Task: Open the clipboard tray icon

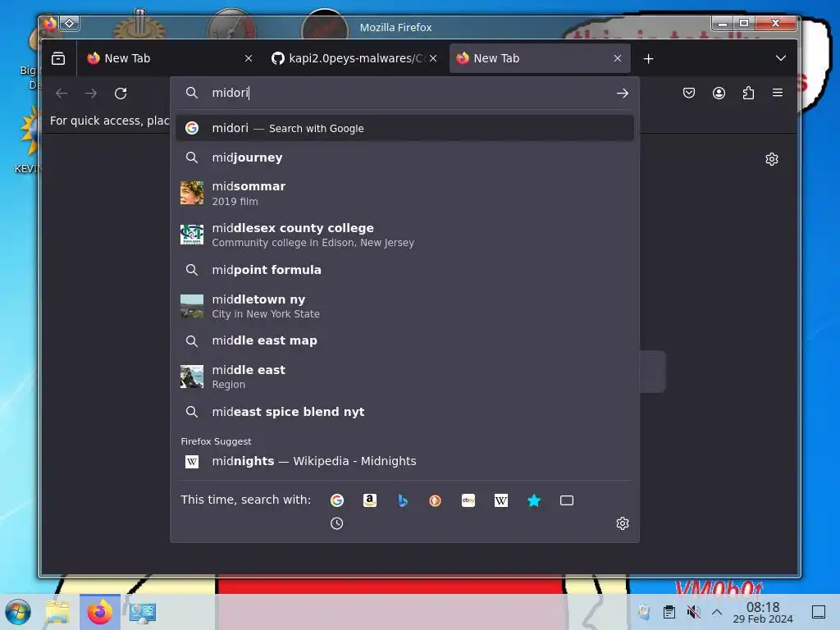Action: [x=669, y=612]
